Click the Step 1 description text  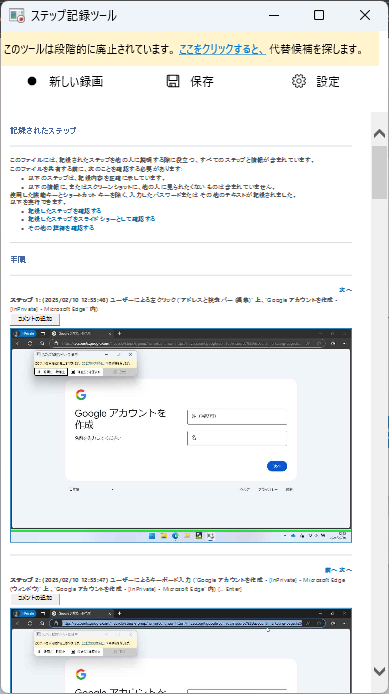[174, 305]
